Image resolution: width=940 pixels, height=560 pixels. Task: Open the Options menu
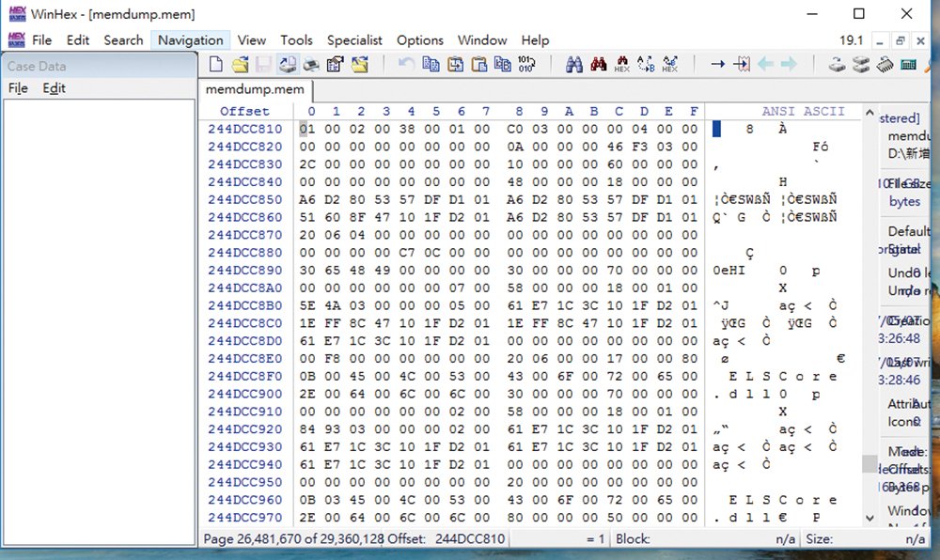pos(420,40)
